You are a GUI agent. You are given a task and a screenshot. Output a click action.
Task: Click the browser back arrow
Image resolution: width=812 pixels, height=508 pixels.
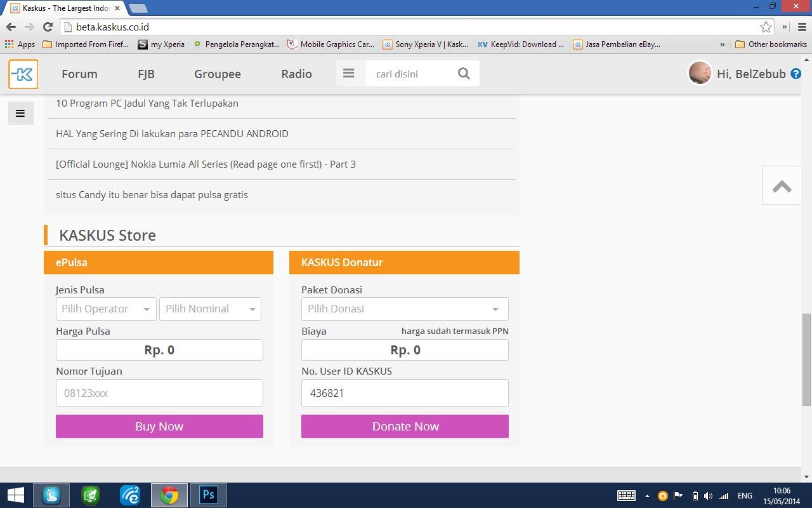(x=11, y=27)
